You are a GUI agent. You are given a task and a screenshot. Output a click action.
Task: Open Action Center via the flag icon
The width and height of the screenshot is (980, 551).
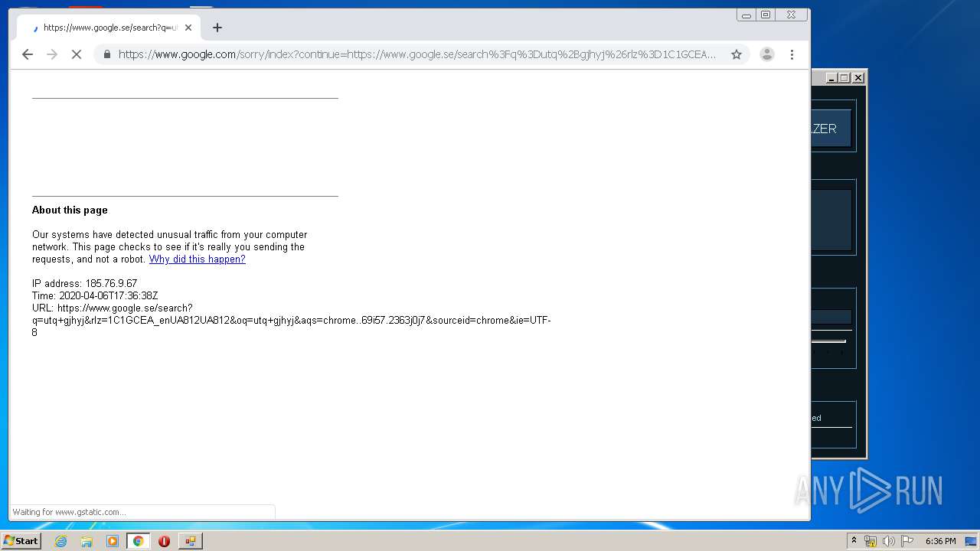(x=907, y=541)
